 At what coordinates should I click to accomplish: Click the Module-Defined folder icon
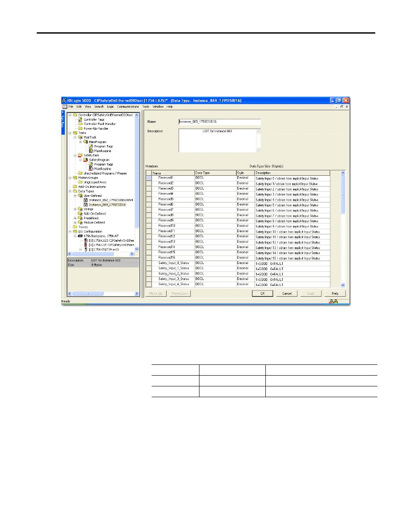tap(80, 223)
